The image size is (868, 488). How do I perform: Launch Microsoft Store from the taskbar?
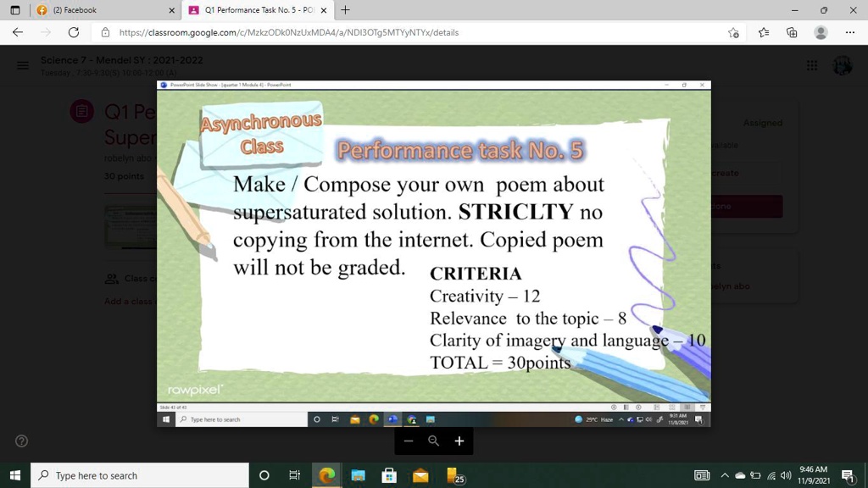[389, 475]
